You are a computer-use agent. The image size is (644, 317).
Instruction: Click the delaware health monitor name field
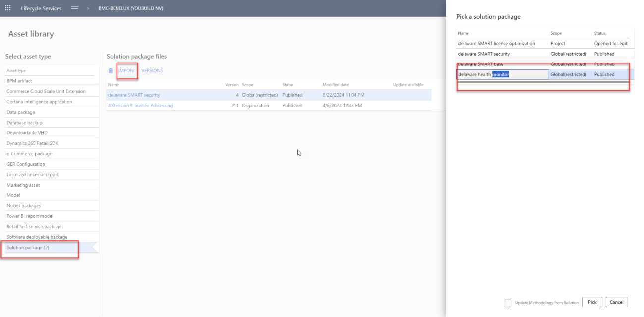pyautogui.click(x=503, y=74)
